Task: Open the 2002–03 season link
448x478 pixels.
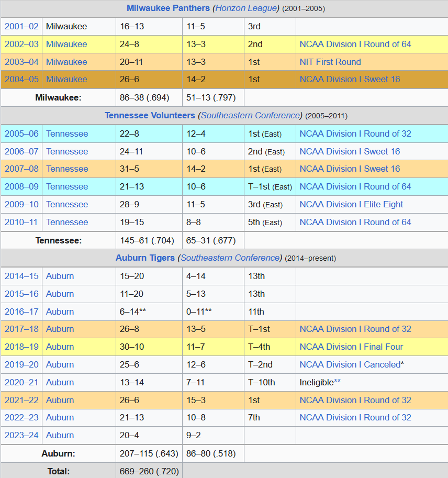Action: coord(21,44)
